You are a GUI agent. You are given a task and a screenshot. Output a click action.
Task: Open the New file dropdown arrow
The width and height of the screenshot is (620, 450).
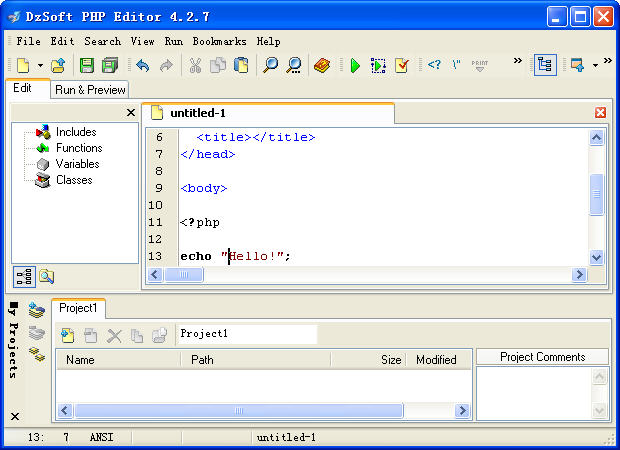(x=41, y=65)
